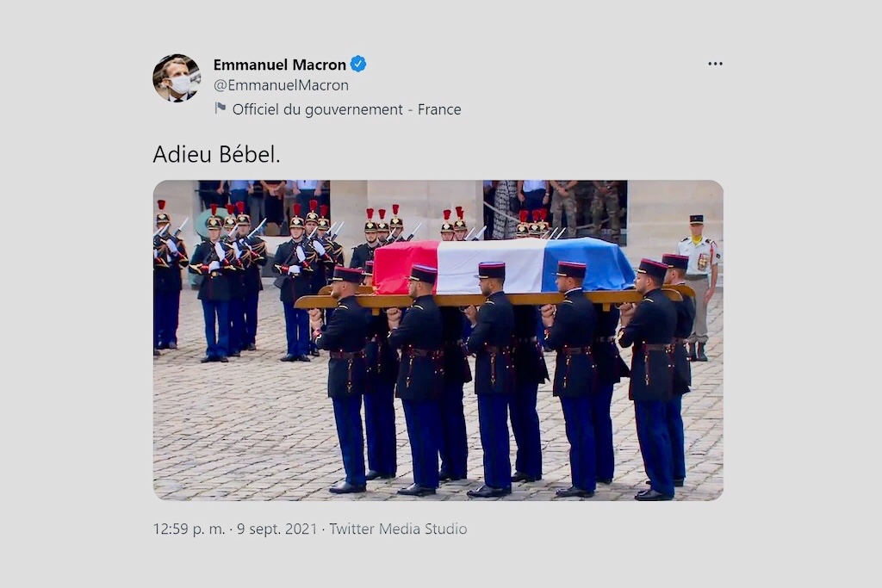Open the funeral ceremony video thumbnail
Viewport: 882px width, 588px height.
438,340
